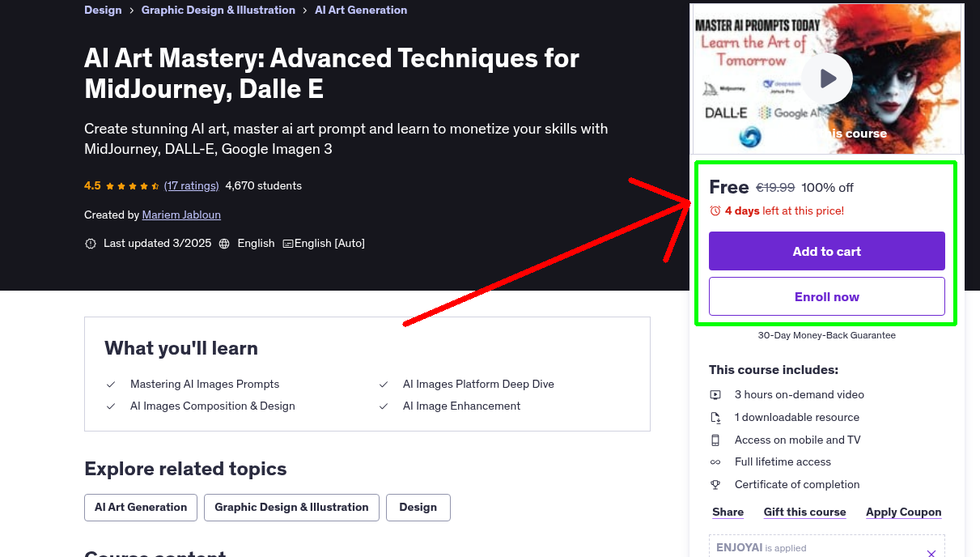980x557 pixels.
Task: Click the infinity lifetime access icon
Action: tap(715, 462)
